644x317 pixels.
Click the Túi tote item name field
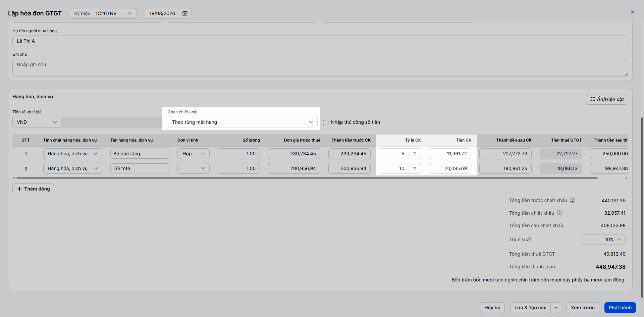pos(140,168)
